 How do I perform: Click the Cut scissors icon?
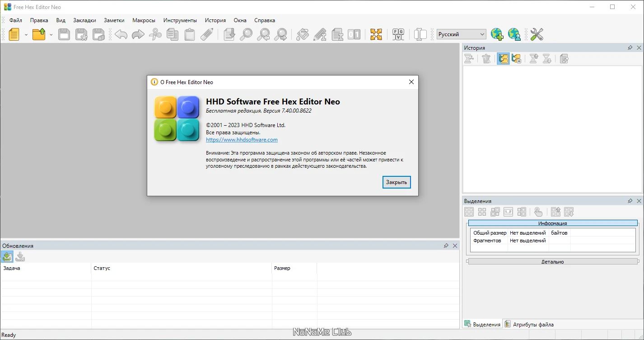[155, 34]
